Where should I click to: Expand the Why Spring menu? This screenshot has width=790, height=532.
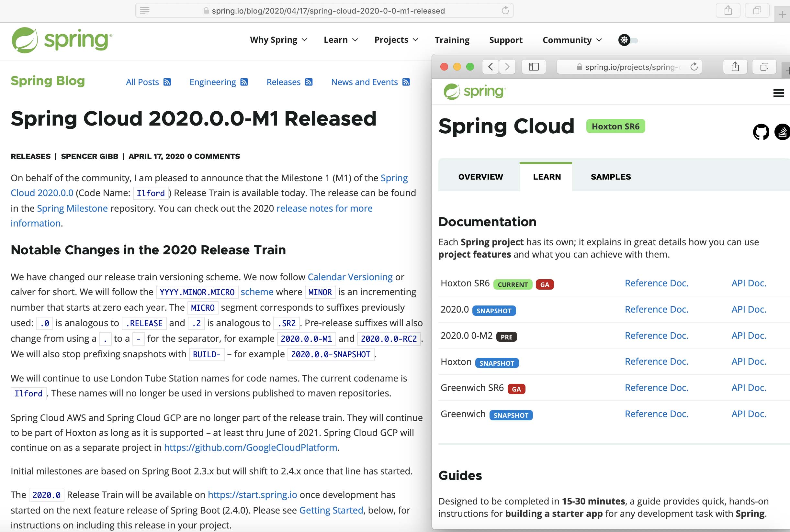pos(278,40)
